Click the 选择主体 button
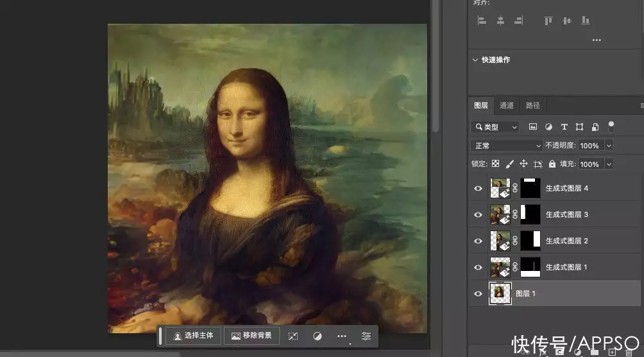The height and width of the screenshot is (357, 644). [194, 336]
